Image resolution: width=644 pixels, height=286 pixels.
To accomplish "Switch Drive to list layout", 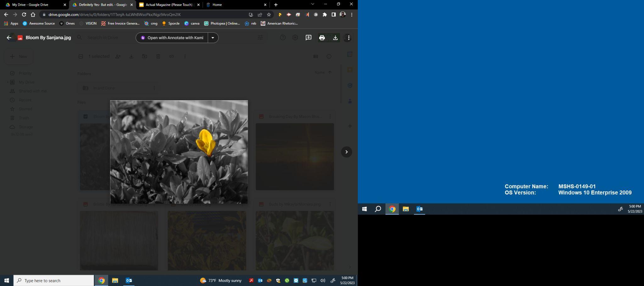I will tap(315, 57).
